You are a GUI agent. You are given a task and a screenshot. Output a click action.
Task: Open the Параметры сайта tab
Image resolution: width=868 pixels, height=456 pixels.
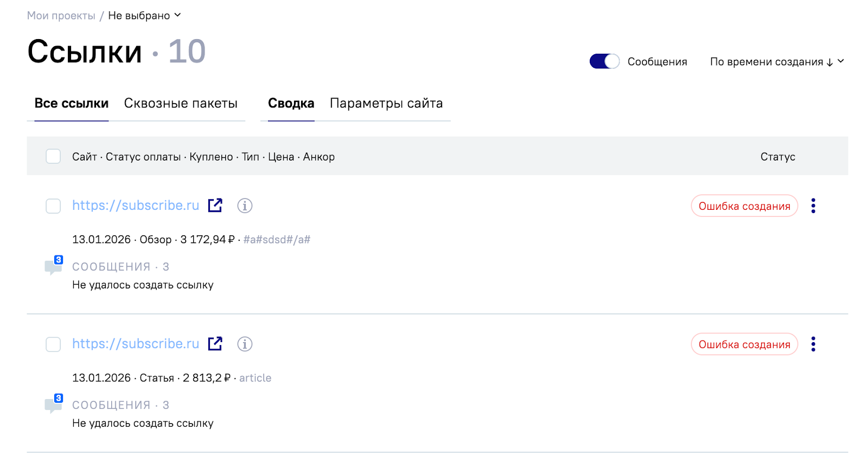pos(386,103)
